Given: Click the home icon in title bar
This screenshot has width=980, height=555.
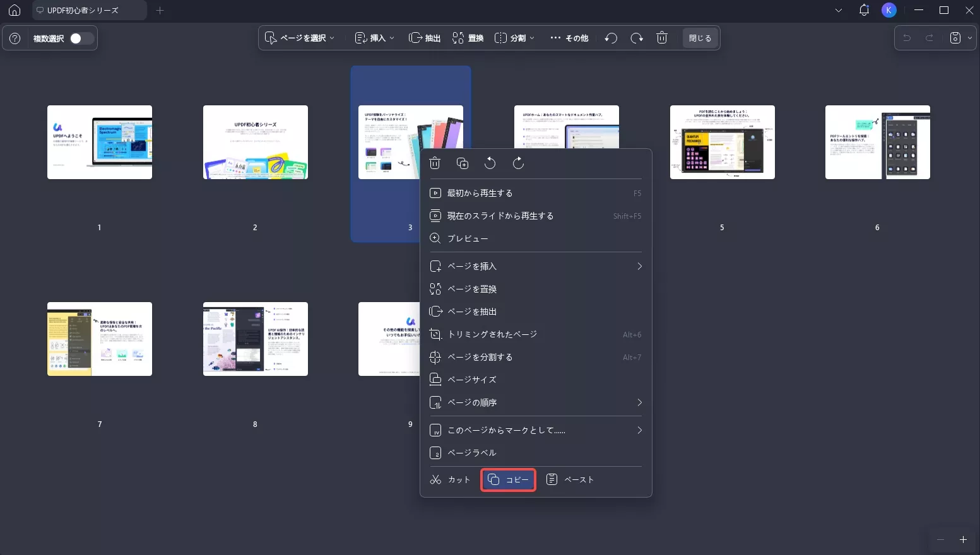Looking at the screenshot, I should coord(15,10).
